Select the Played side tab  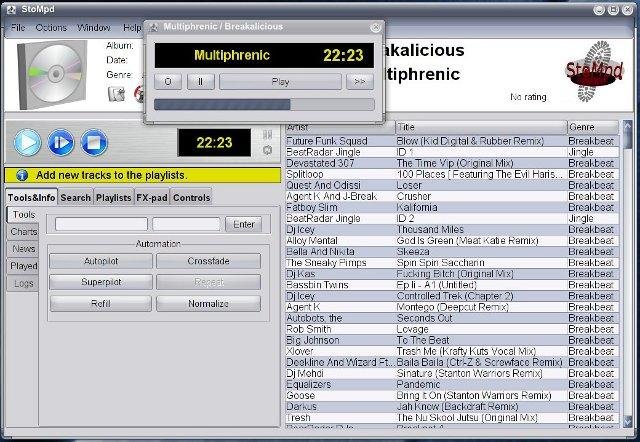23,266
